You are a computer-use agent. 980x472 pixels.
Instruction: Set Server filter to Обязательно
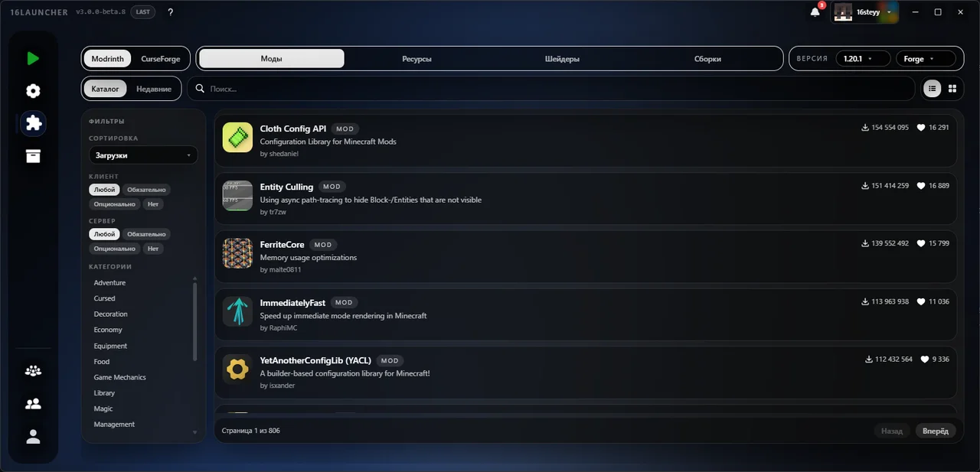pos(146,234)
